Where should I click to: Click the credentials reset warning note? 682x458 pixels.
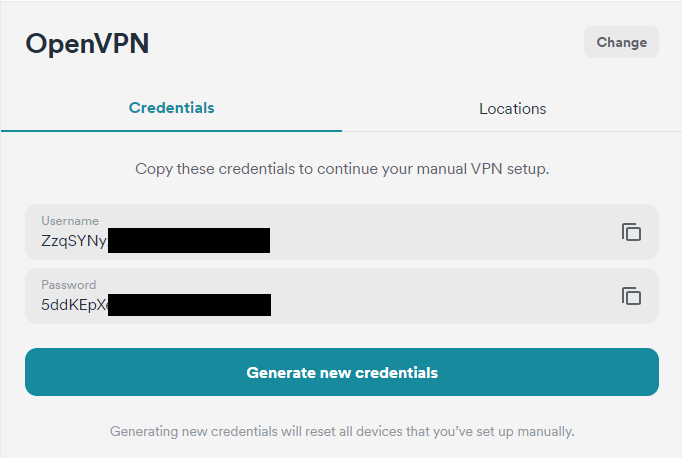pyautogui.click(x=342, y=432)
